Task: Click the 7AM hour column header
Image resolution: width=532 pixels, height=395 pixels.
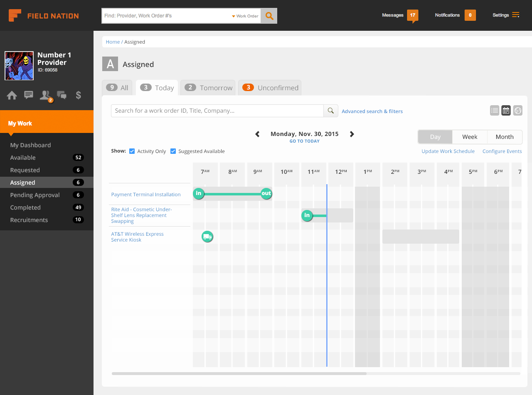Action: coord(205,172)
